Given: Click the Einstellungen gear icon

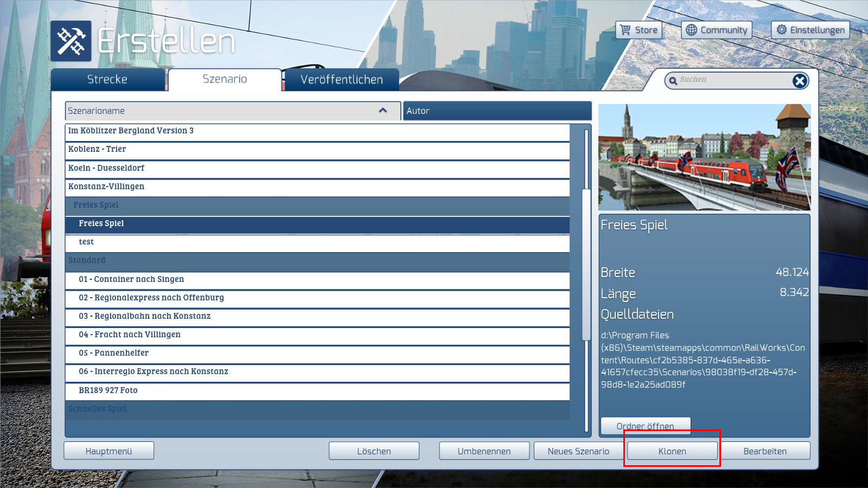Looking at the screenshot, I should coord(781,30).
